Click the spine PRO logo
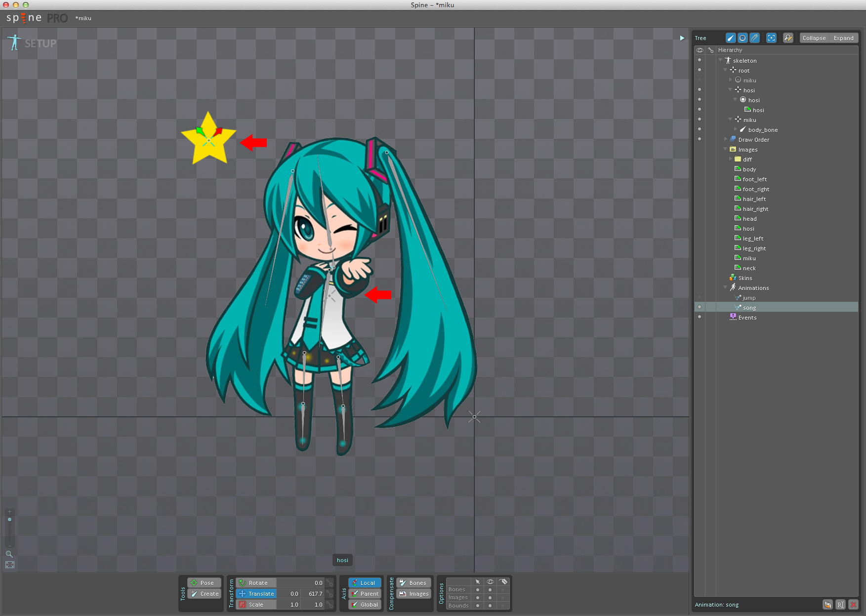Screen dimensions: 866x616 [x=37, y=18]
